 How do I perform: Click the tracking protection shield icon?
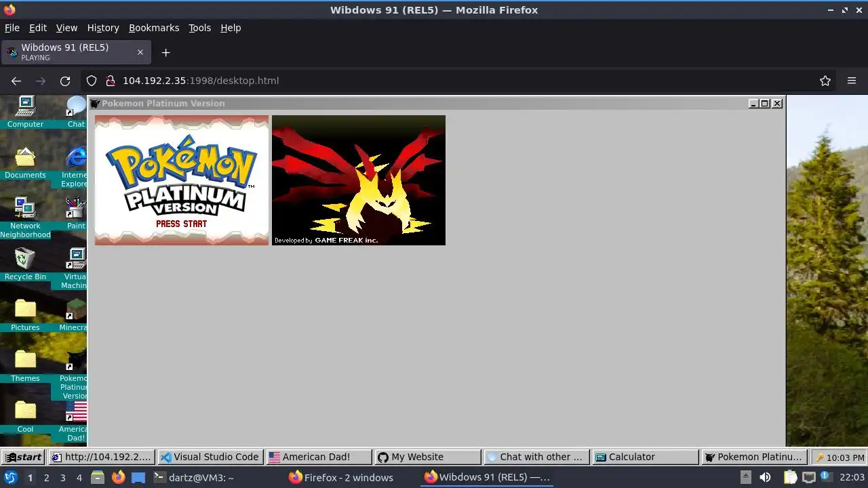[x=92, y=81]
